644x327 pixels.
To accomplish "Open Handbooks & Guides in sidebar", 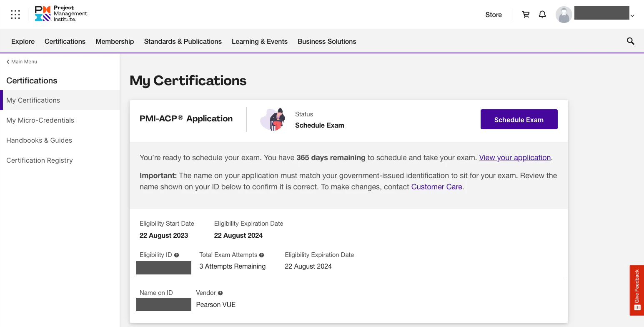I will click(60, 140).
